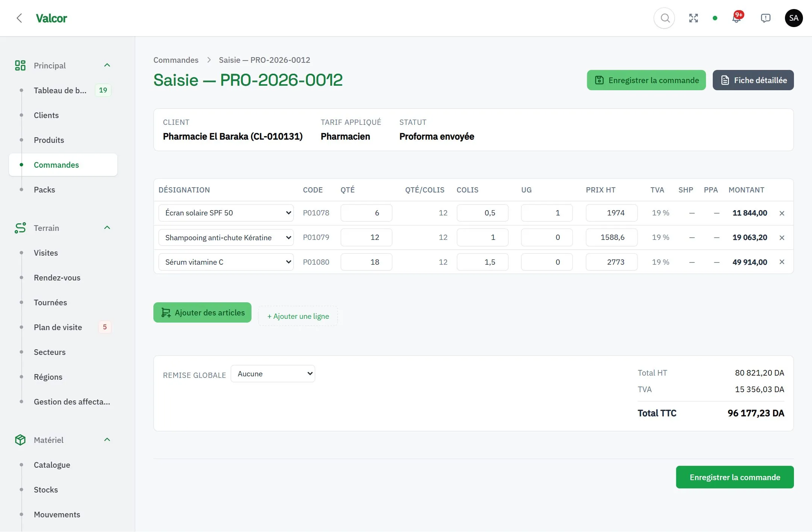Viewport: 812px width, 532px height.
Task: Edit UG field for Écran solaire row
Action: point(547,213)
